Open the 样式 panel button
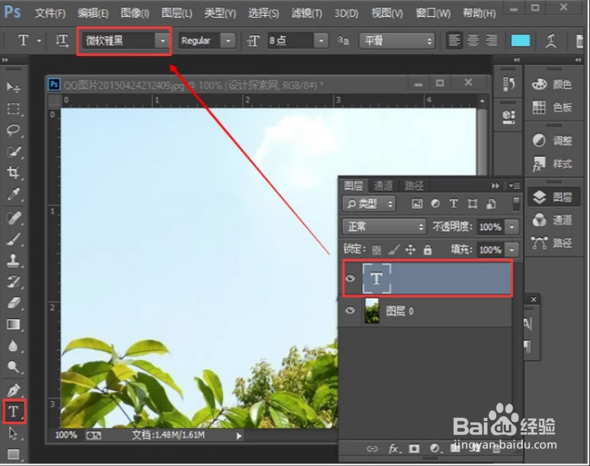Image resolution: width=590 pixels, height=466 pixels. click(552, 164)
